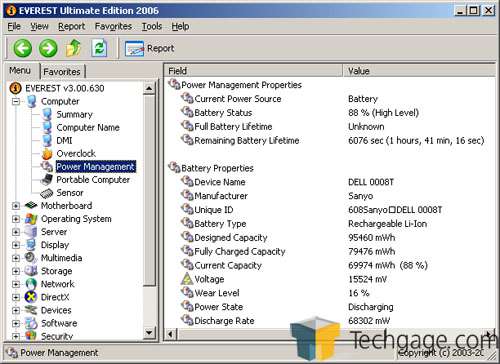The height and width of the screenshot is (364, 500).
Task: Click the Motherboard icon in tree
Action: 31,206
